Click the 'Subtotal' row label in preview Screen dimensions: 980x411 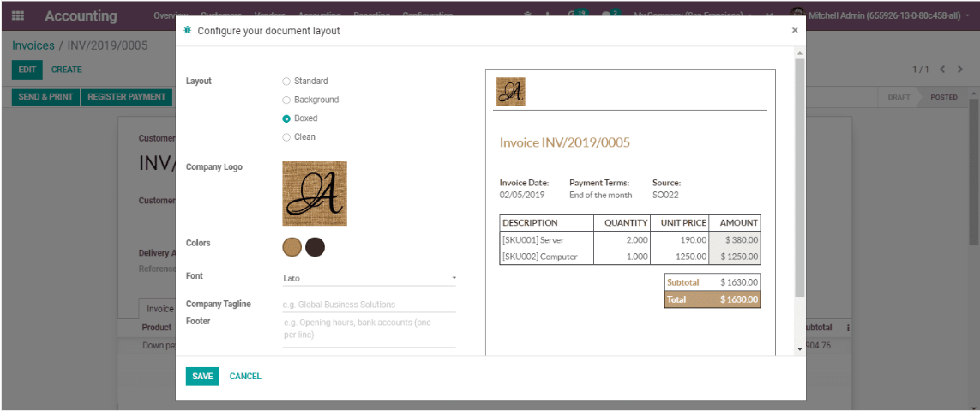[683, 283]
